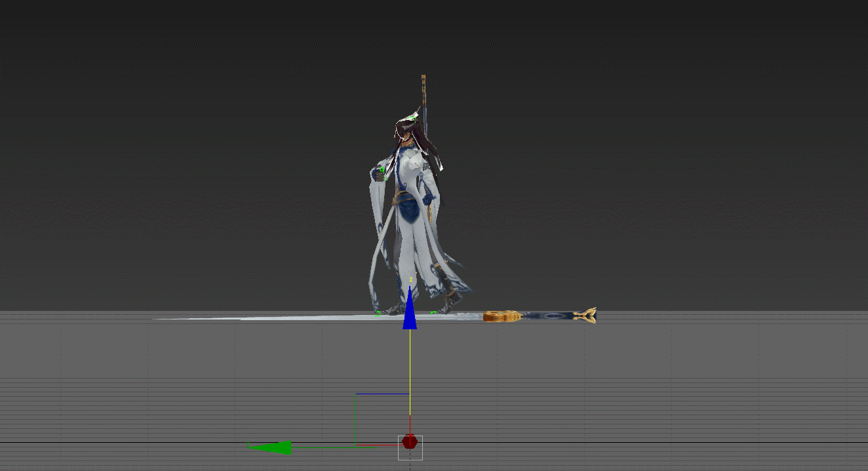
Task: Grab the green Y-axis gizmo arrow
Action: [x=271, y=447]
